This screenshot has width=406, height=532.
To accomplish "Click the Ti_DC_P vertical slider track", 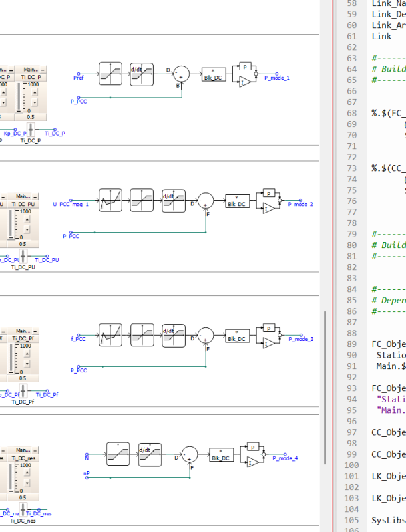I will point(19,98).
